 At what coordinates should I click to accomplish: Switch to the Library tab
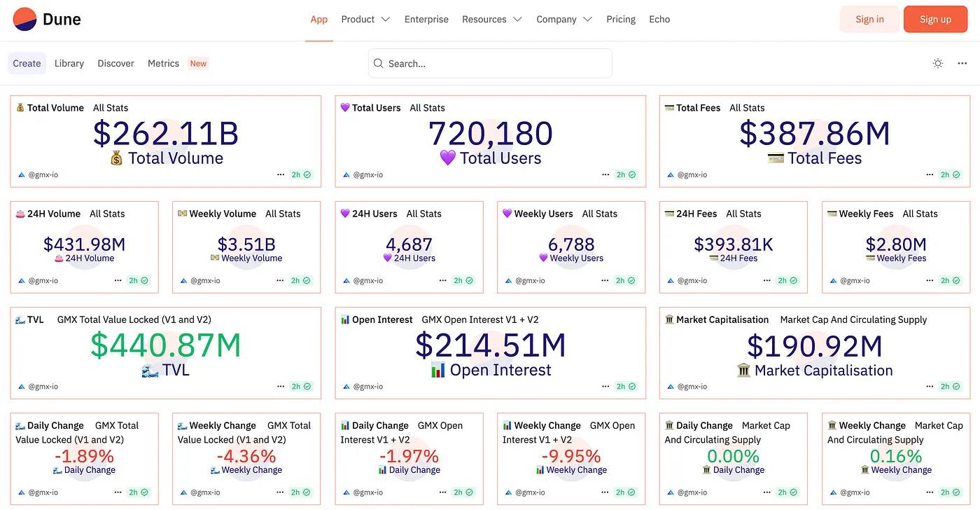69,63
